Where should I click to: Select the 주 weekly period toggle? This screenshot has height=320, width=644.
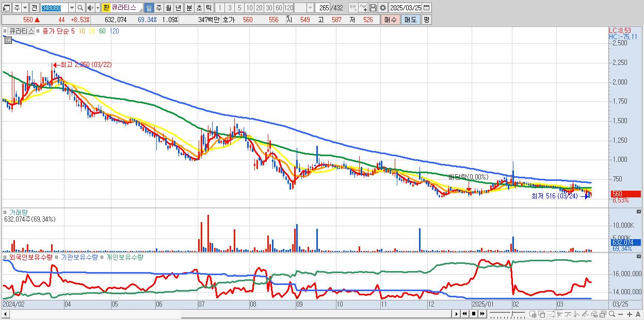[158, 8]
